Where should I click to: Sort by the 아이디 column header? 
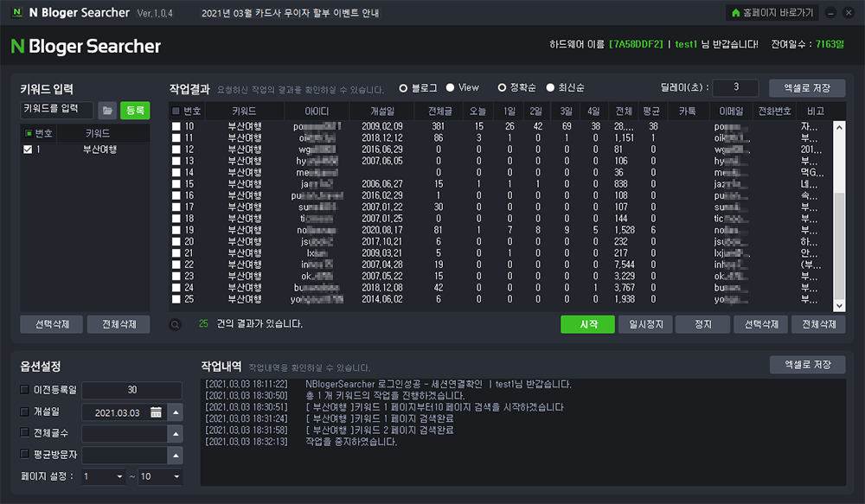[x=317, y=112]
